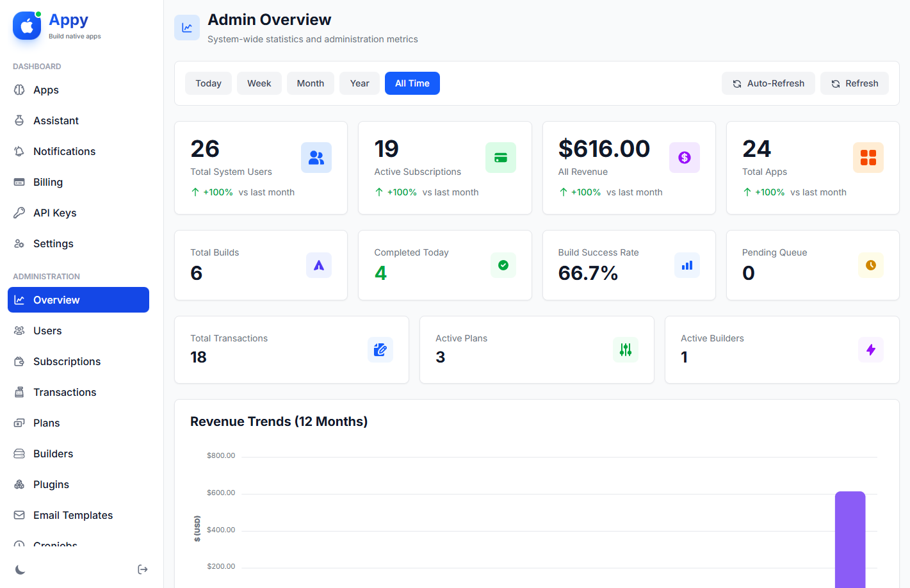Open the Subscriptions page

67,361
